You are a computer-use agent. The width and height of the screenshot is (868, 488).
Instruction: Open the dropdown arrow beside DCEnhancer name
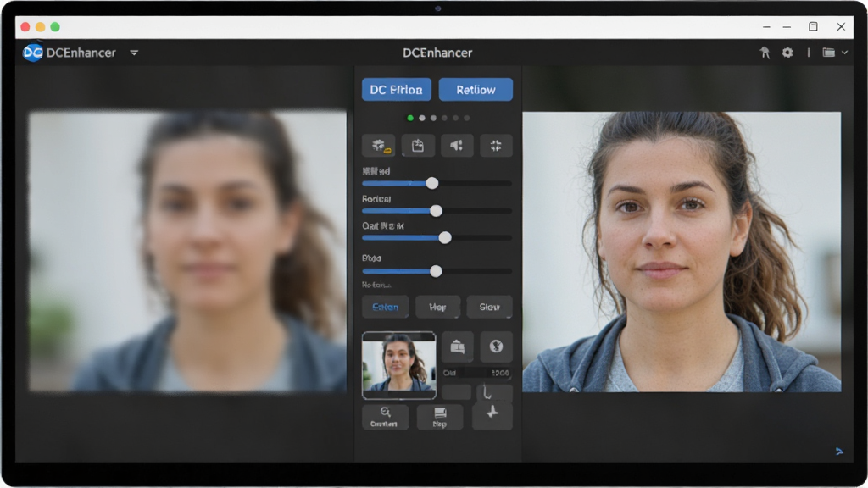(134, 53)
